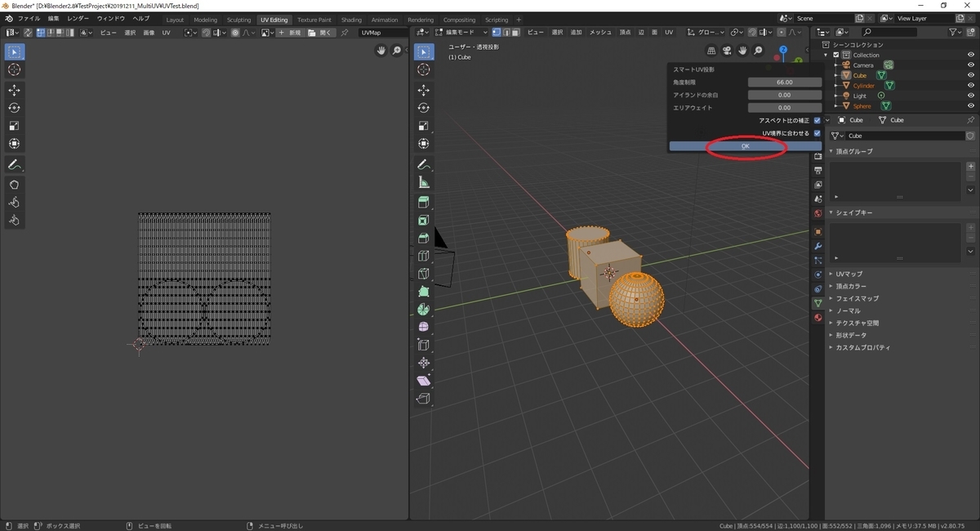Select the Shrink/Fatten tool
Image resolution: width=980 pixels, height=531 pixels.
click(423, 364)
